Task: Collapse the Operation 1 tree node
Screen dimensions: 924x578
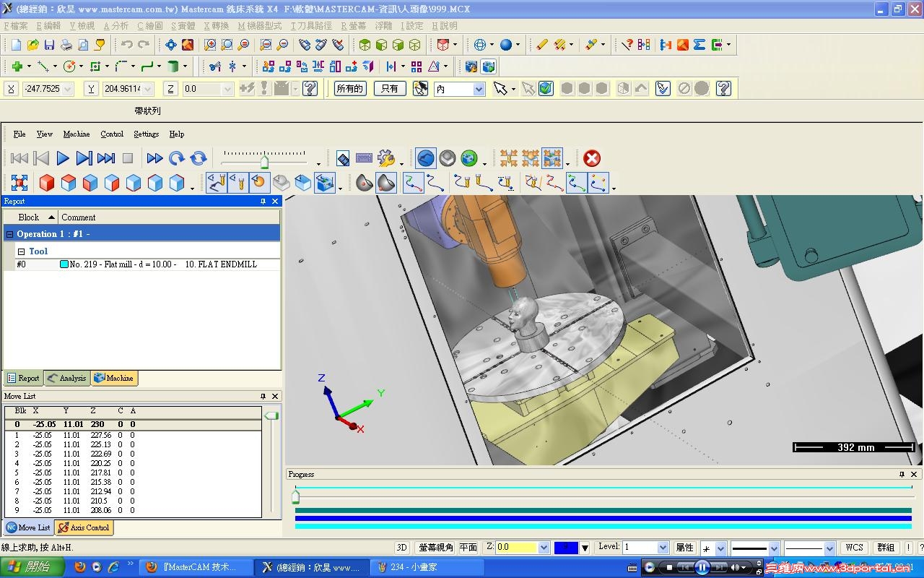Action: coord(9,234)
